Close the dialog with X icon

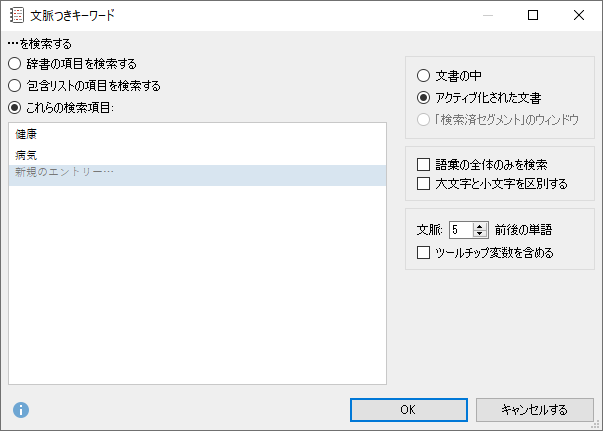pyautogui.click(x=579, y=15)
